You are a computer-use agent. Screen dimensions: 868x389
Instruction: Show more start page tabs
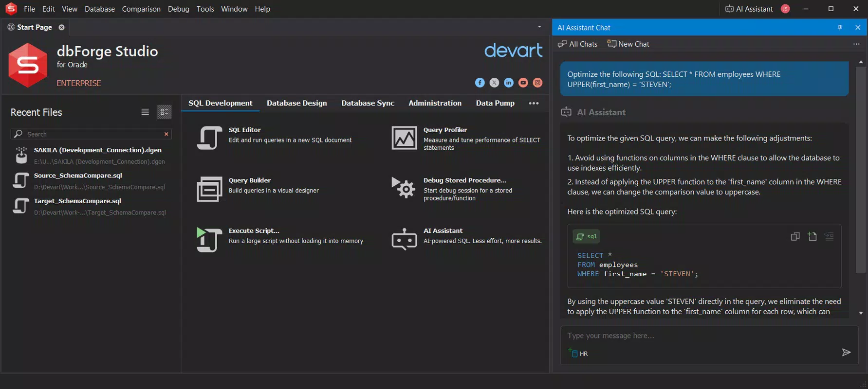[x=534, y=103]
